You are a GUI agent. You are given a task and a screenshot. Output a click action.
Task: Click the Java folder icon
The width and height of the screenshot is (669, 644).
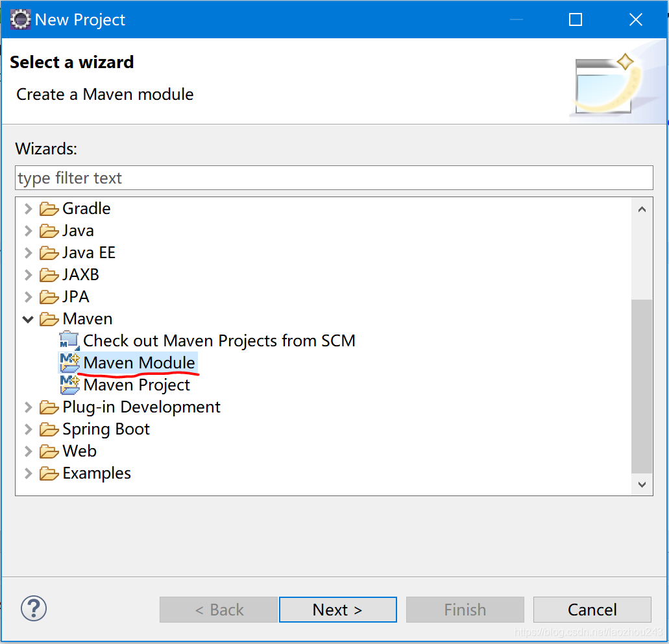click(49, 231)
